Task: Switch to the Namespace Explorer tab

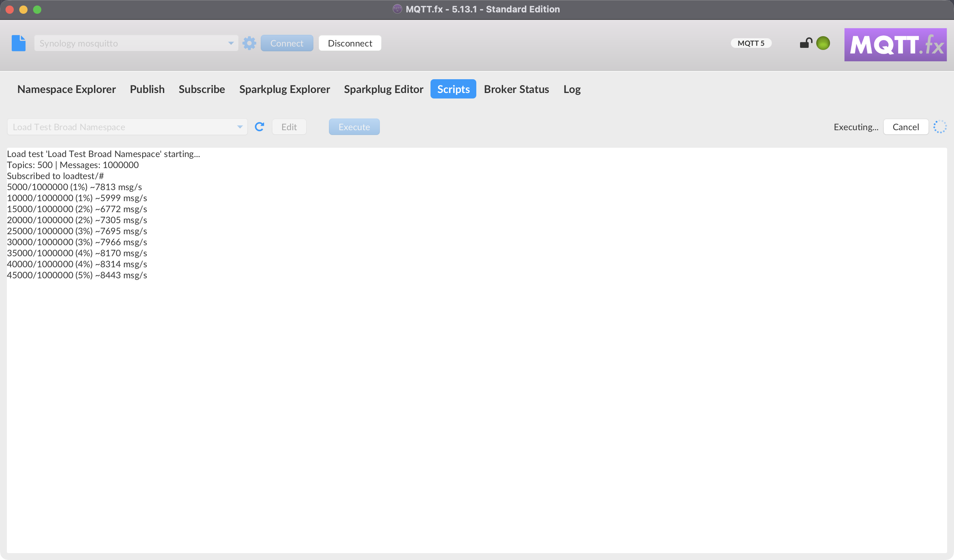Action: (x=66, y=89)
